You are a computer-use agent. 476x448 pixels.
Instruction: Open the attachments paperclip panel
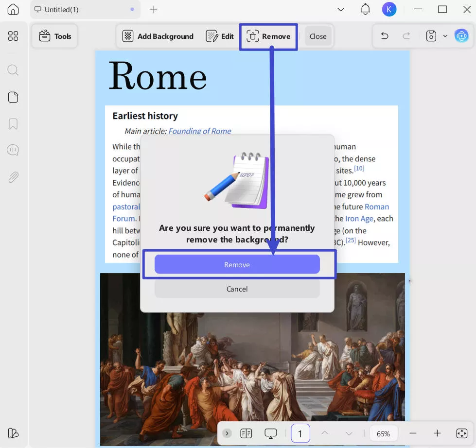(13, 177)
